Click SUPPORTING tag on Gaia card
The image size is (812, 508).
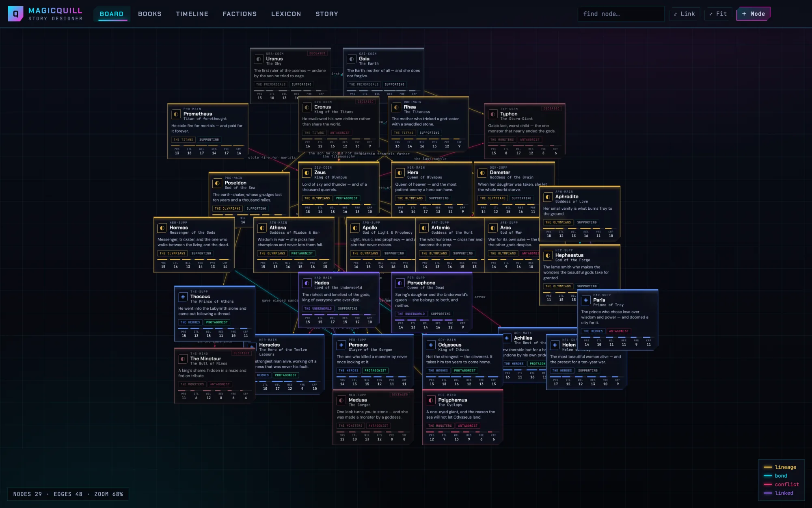[x=394, y=85]
